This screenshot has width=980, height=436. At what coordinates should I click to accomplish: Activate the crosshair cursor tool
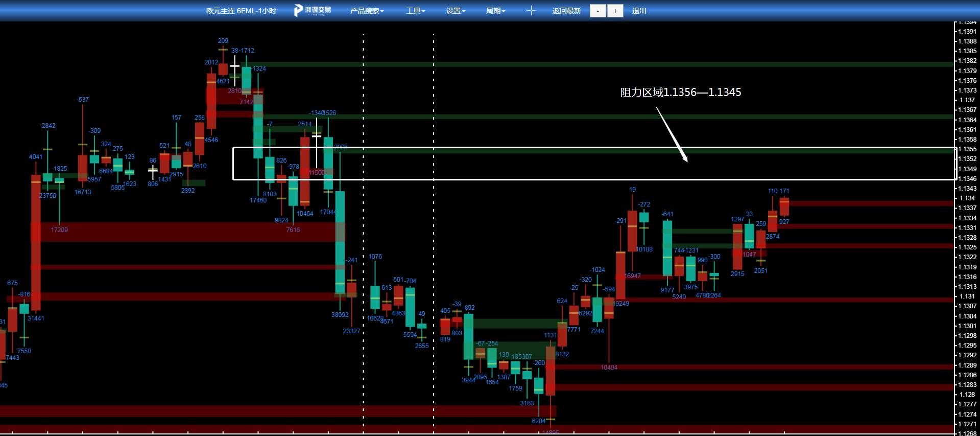(531, 11)
